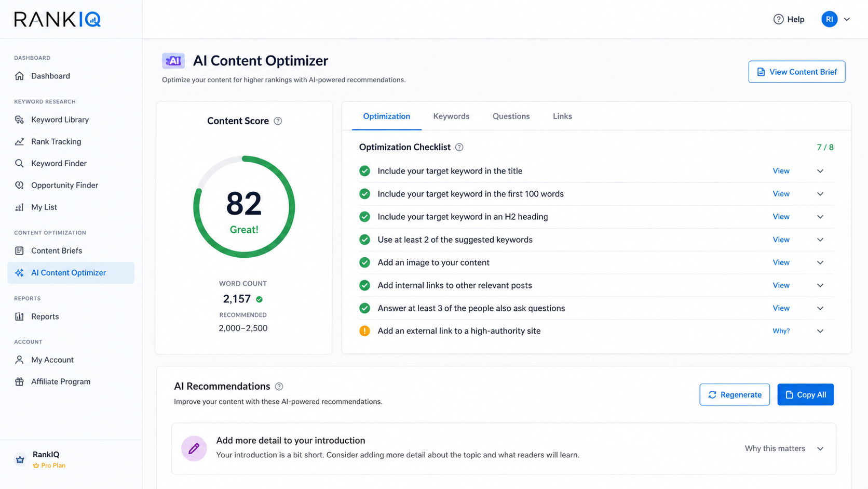Click the Opportunity Finder icon
868x489 pixels.
point(20,185)
